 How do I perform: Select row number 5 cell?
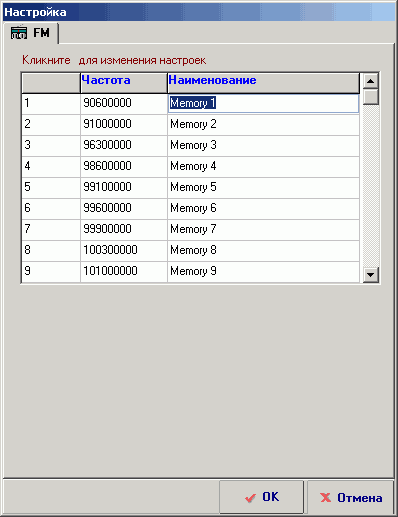tap(51, 188)
